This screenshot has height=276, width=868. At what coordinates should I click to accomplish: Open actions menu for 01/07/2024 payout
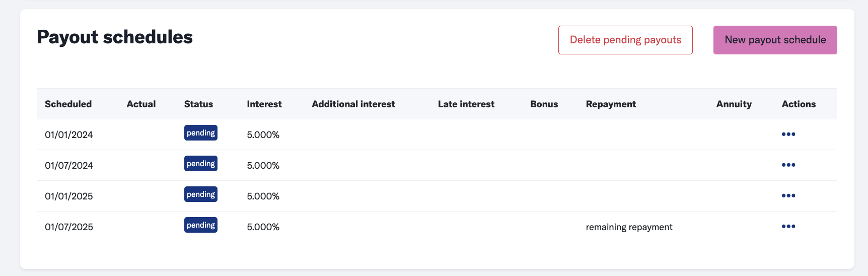(788, 165)
